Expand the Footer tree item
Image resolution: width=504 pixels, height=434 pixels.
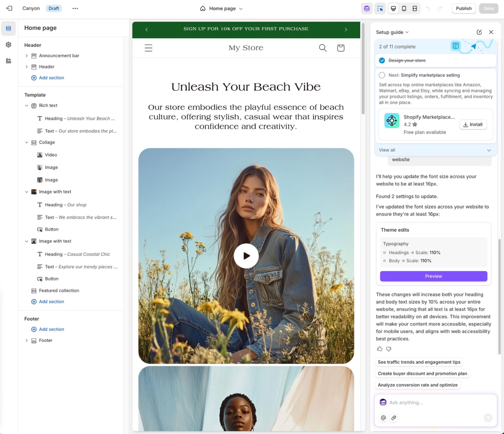click(27, 340)
